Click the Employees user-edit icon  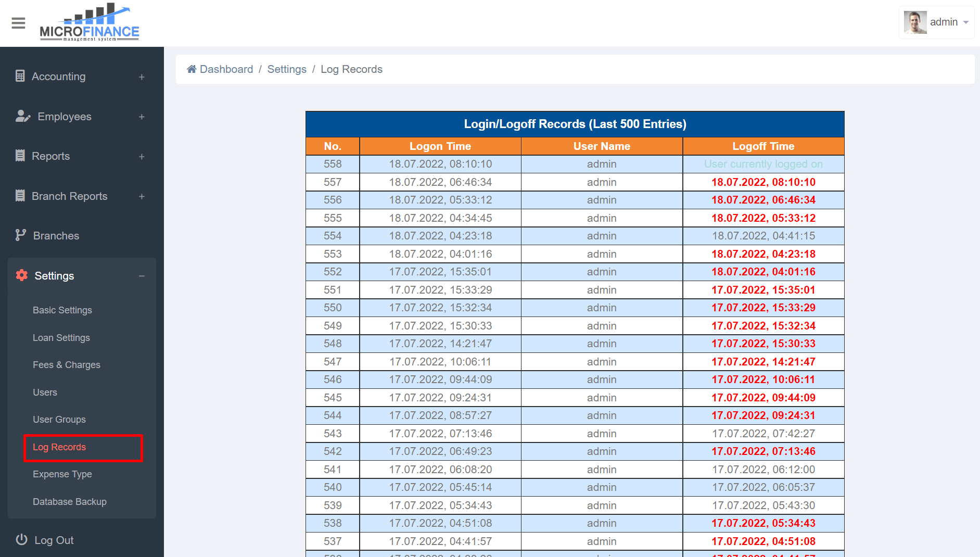pos(23,116)
